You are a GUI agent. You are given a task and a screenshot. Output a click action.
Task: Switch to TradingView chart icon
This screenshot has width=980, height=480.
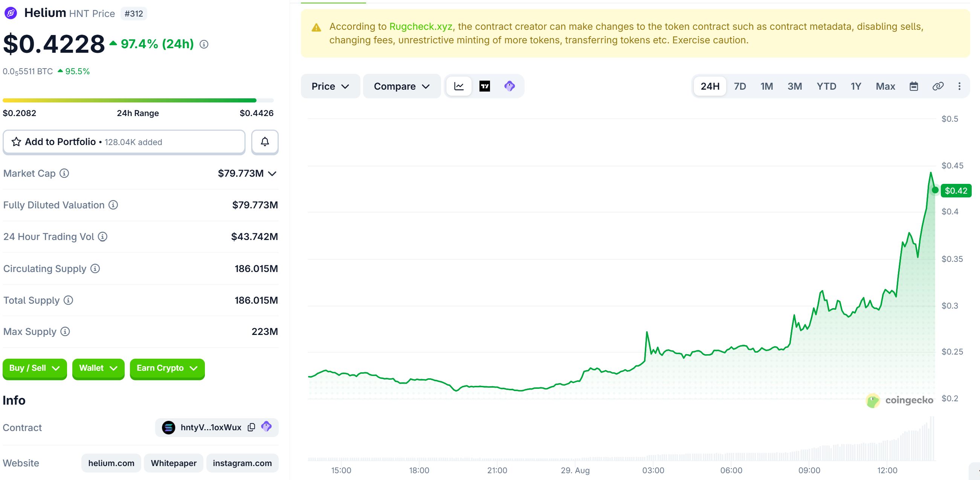[x=484, y=86]
